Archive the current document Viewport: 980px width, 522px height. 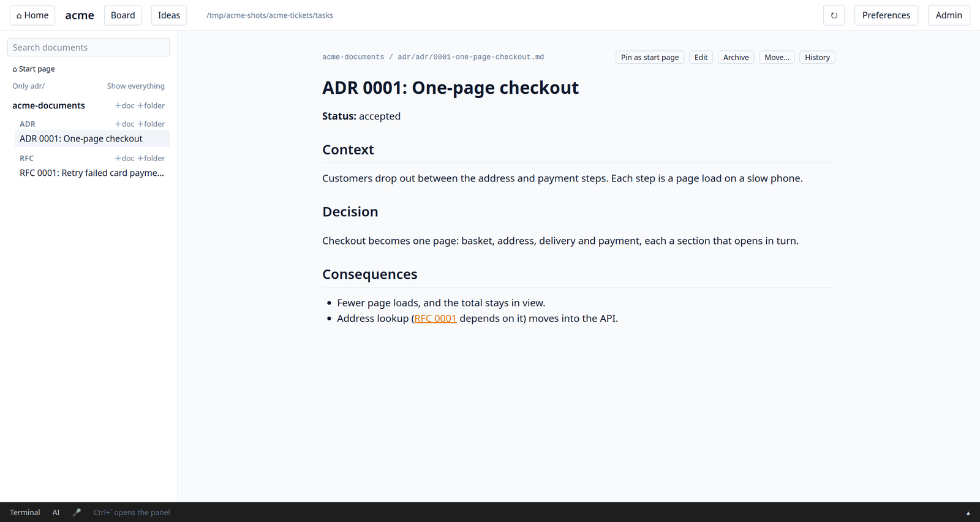pos(736,57)
